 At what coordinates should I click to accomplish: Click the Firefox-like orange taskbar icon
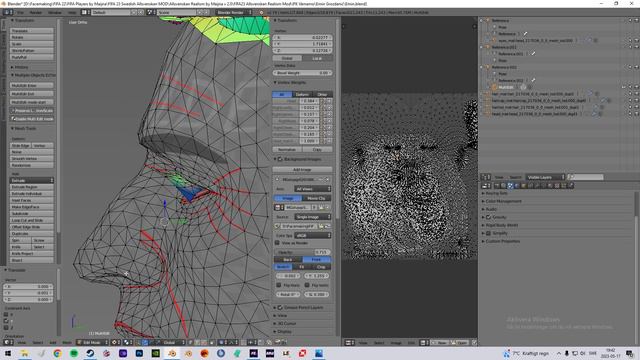click(204, 353)
